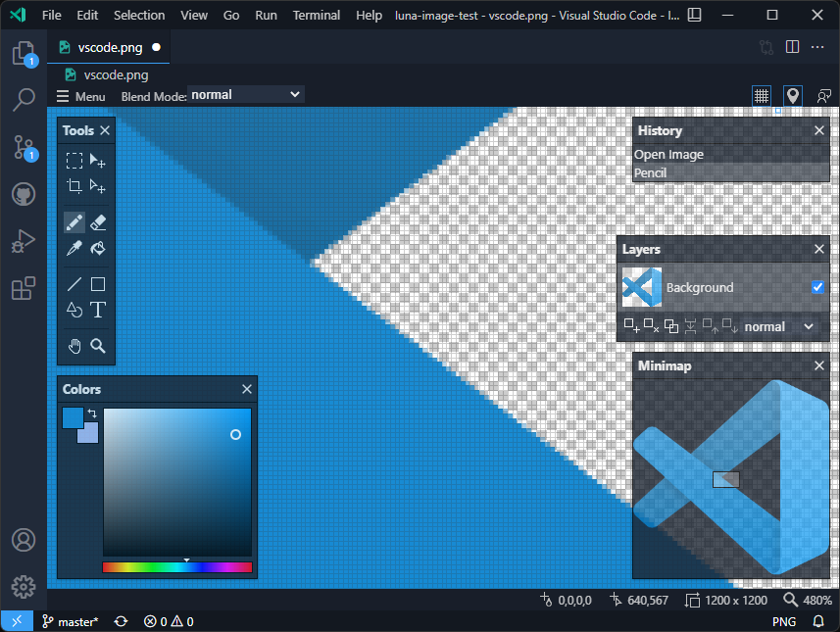Select the rectangular marquee selection tool
840x632 pixels.
[74, 160]
